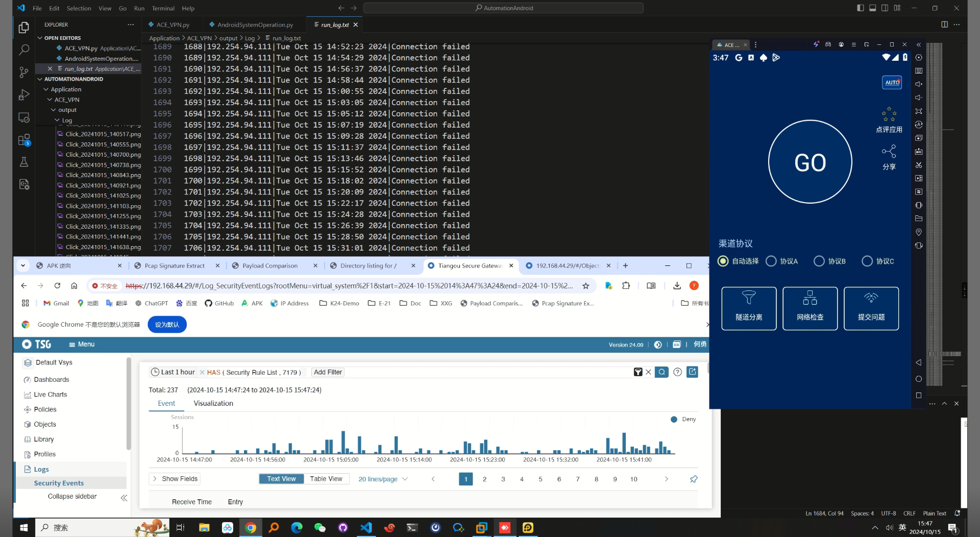Image resolution: width=980 pixels, height=537 pixels.
Task: Expand the Show Fields panel
Action: [175, 479]
